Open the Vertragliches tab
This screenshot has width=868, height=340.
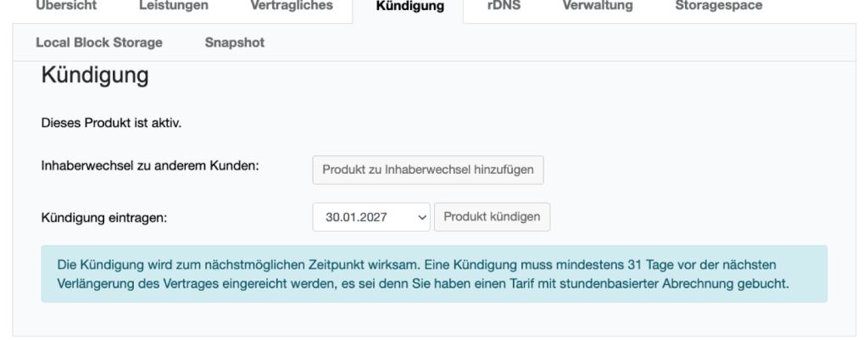tap(292, 6)
